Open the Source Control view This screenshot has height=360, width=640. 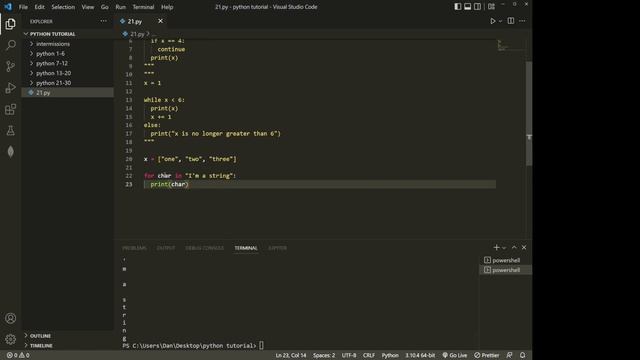(x=11, y=66)
